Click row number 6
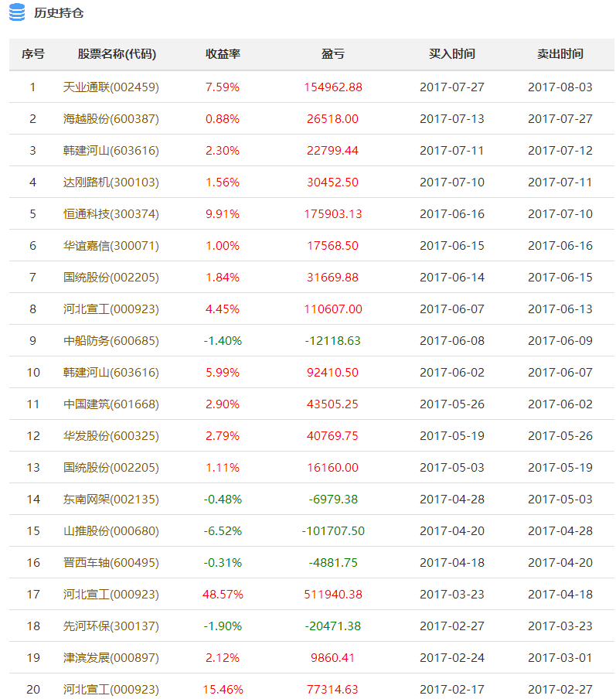This screenshot has height=699, width=616. pos(33,245)
